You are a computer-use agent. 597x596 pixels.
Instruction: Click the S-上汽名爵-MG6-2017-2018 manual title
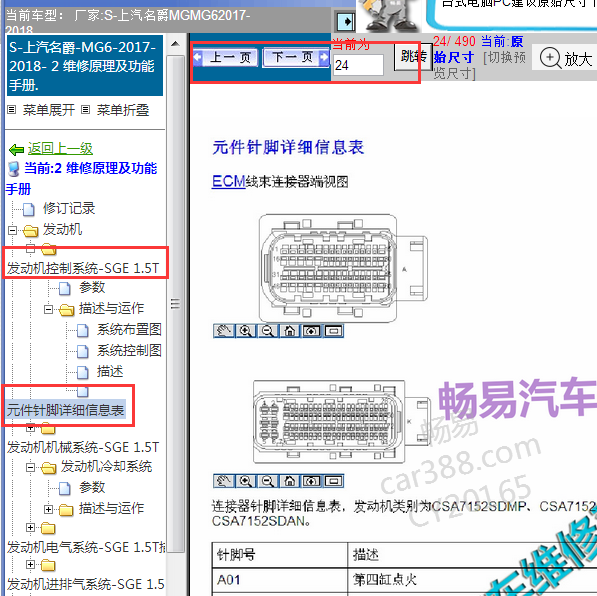pos(85,66)
